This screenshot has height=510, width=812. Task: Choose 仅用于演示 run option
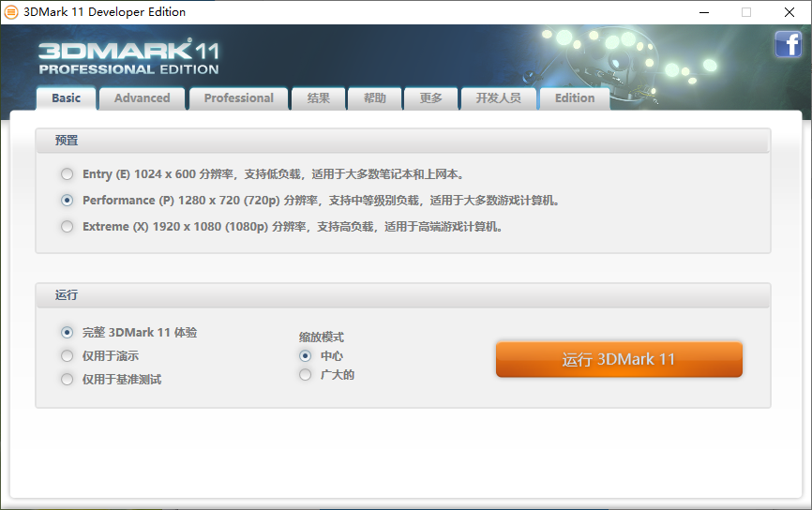pyautogui.click(x=67, y=355)
